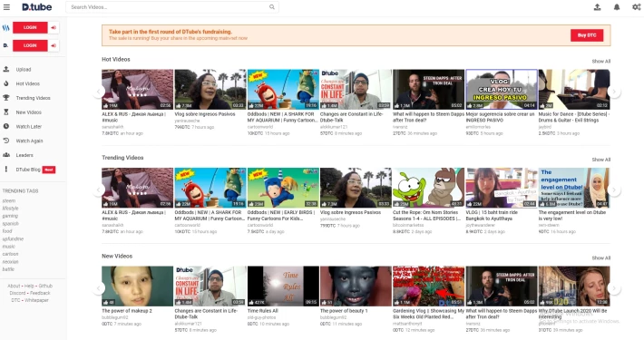Open Oddbods EARLY BIRDS video title

tap(281, 216)
